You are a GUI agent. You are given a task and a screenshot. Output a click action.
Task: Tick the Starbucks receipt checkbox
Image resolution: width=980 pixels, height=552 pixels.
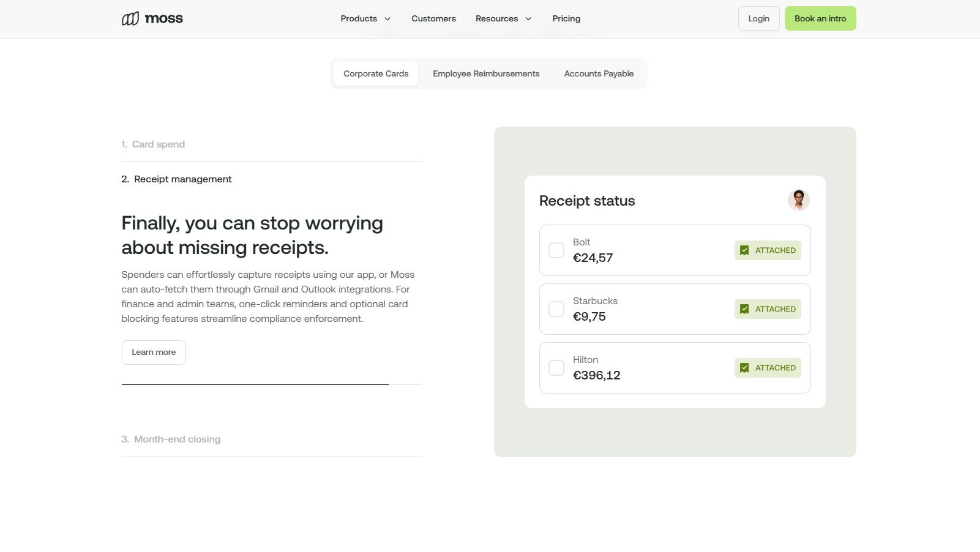pos(556,309)
